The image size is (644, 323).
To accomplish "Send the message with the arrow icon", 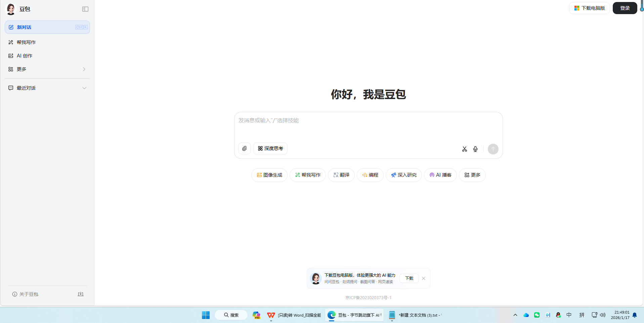I will 492,149.
